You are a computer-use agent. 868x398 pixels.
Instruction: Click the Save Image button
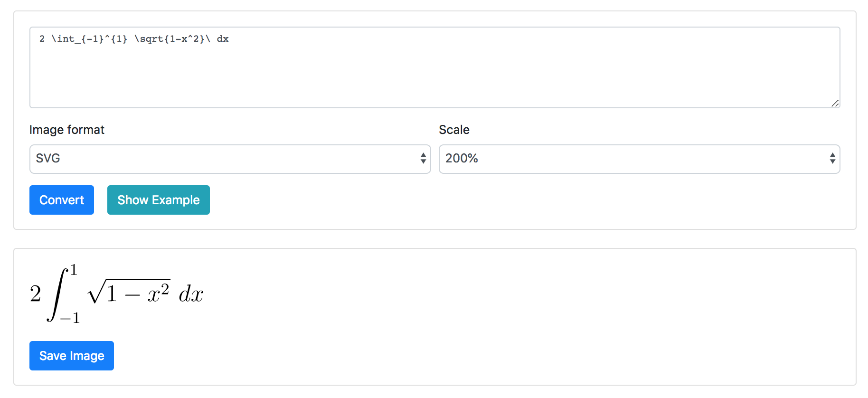[72, 356]
